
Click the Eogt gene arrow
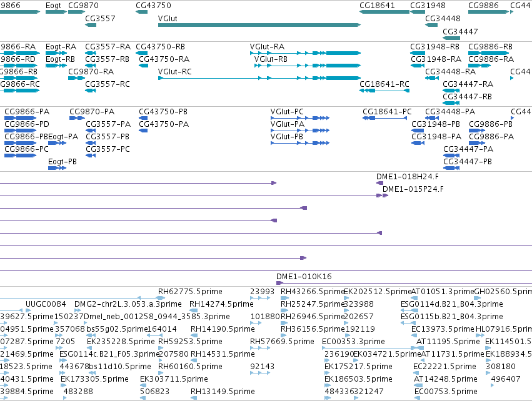56,12
